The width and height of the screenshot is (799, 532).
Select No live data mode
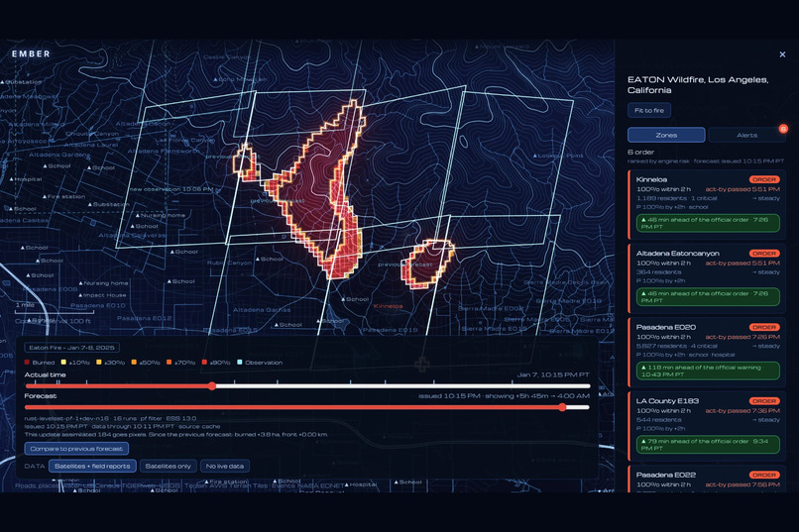(225, 466)
